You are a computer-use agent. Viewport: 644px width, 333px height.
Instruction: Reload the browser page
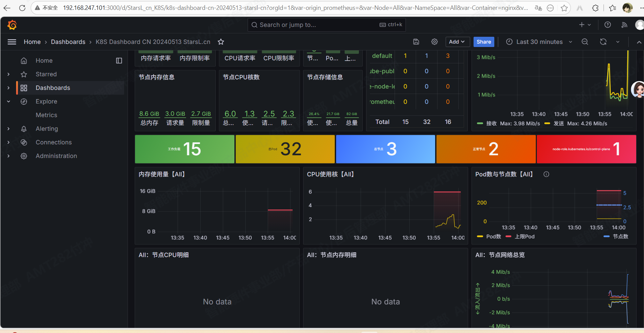(22, 8)
